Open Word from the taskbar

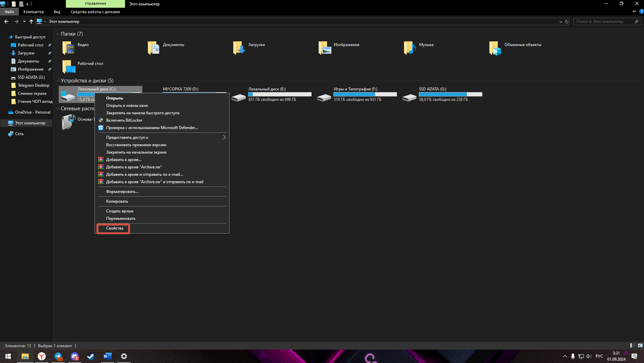tap(106, 356)
